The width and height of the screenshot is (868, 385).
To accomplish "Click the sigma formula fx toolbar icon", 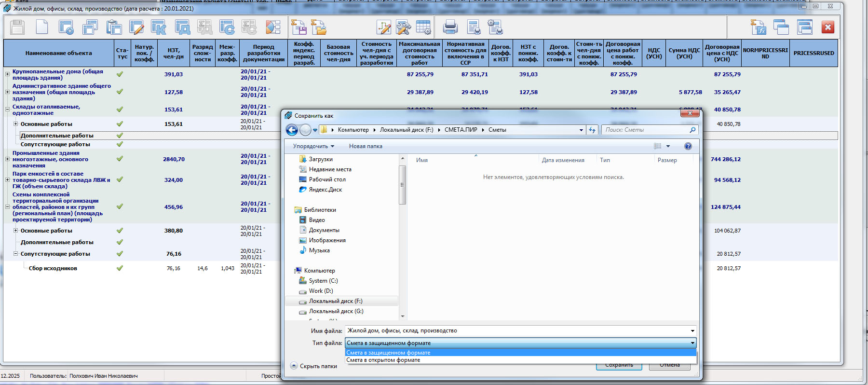I will (x=758, y=27).
